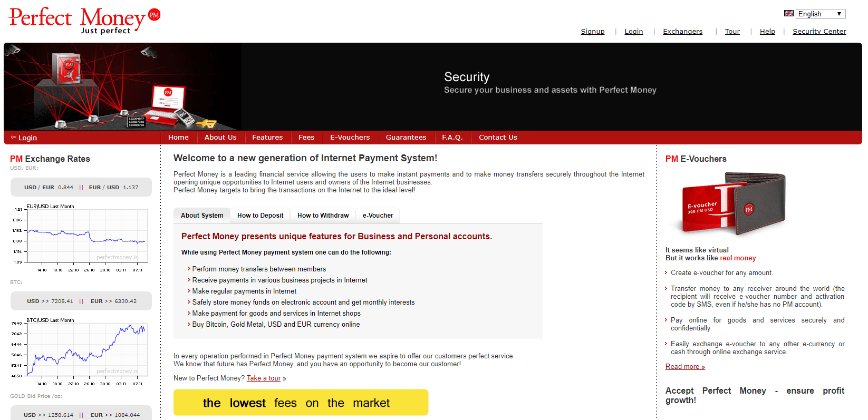Click the Perfect Money logo
Screen dimensions: 868x420
click(x=84, y=21)
